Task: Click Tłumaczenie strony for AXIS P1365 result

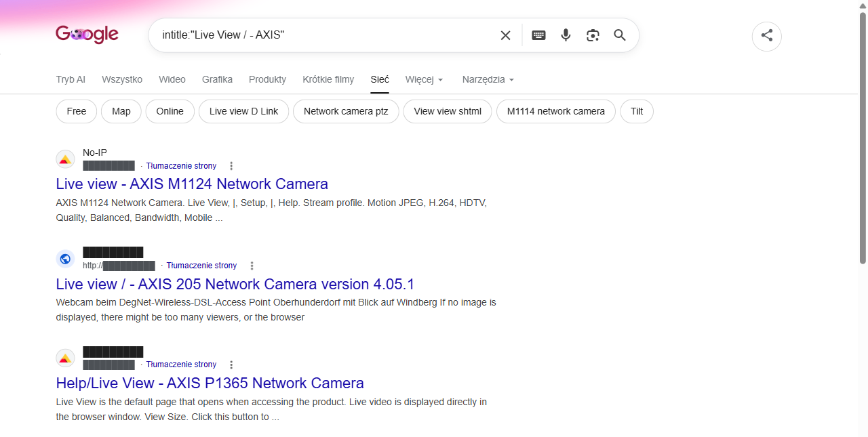Action: coord(181,365)
